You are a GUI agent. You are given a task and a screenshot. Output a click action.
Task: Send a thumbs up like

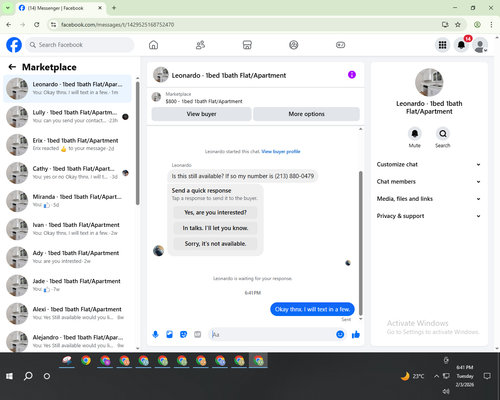click(x=356, y=334)
